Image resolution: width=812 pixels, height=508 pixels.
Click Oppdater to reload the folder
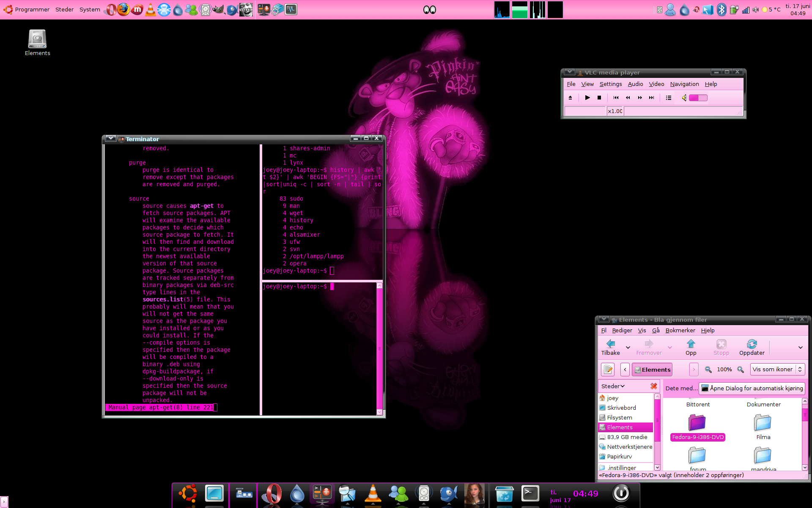pyautogui.click(x=752, y=348)
